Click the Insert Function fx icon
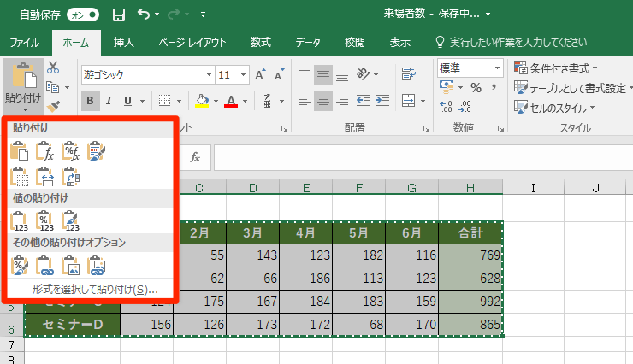This screenshot has width=633, height=364. coord(195,157)
